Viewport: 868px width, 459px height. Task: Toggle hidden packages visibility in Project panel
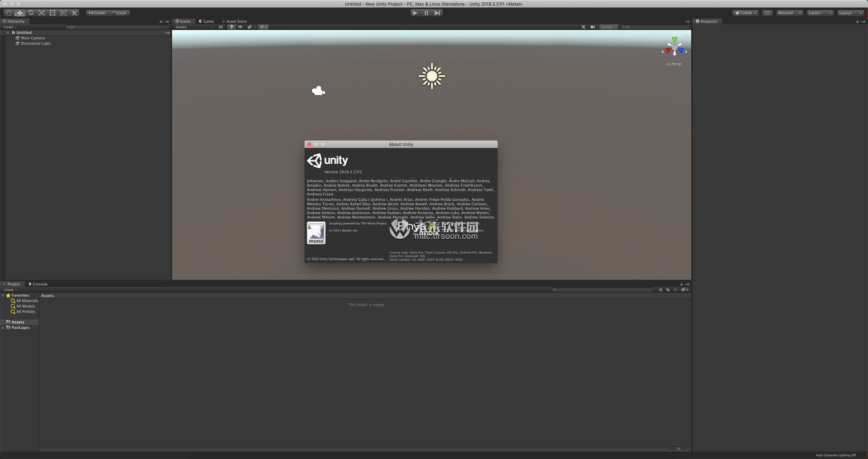pos(685,290)
